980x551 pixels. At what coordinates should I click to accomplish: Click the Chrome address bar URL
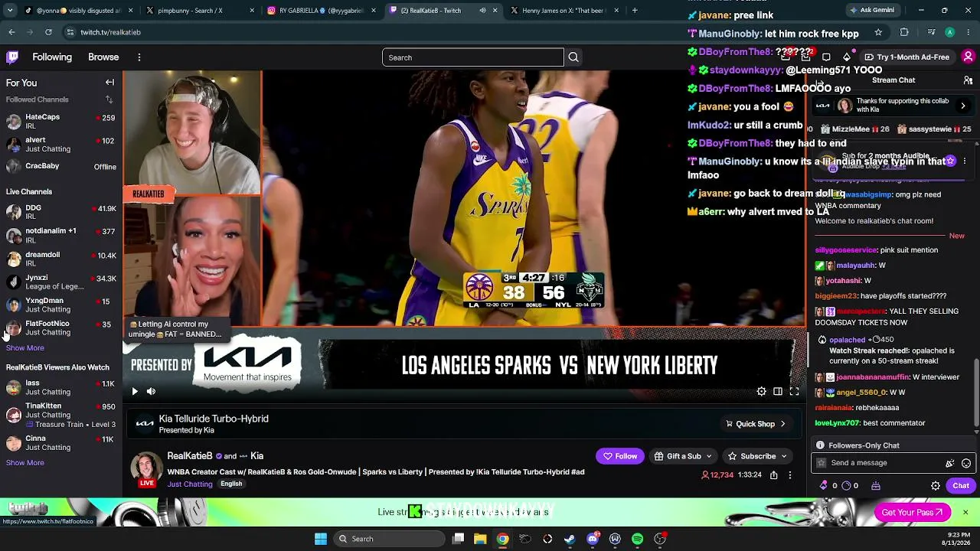(x=111, y=32)
